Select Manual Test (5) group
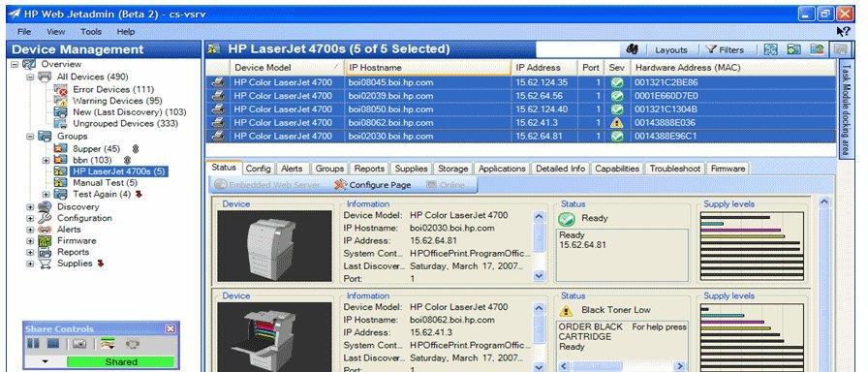 pos(105,183)
